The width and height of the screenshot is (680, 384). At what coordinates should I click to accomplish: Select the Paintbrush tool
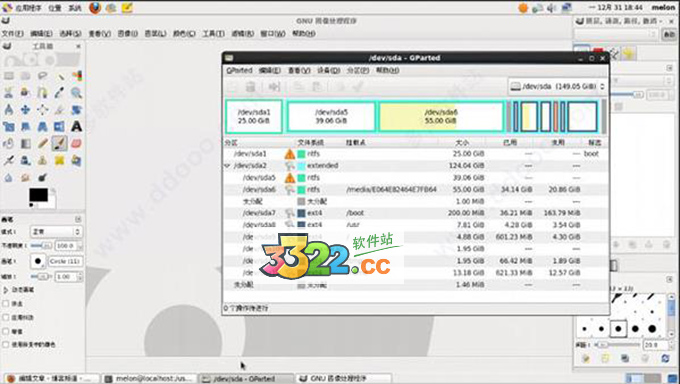tap(59, 143)
